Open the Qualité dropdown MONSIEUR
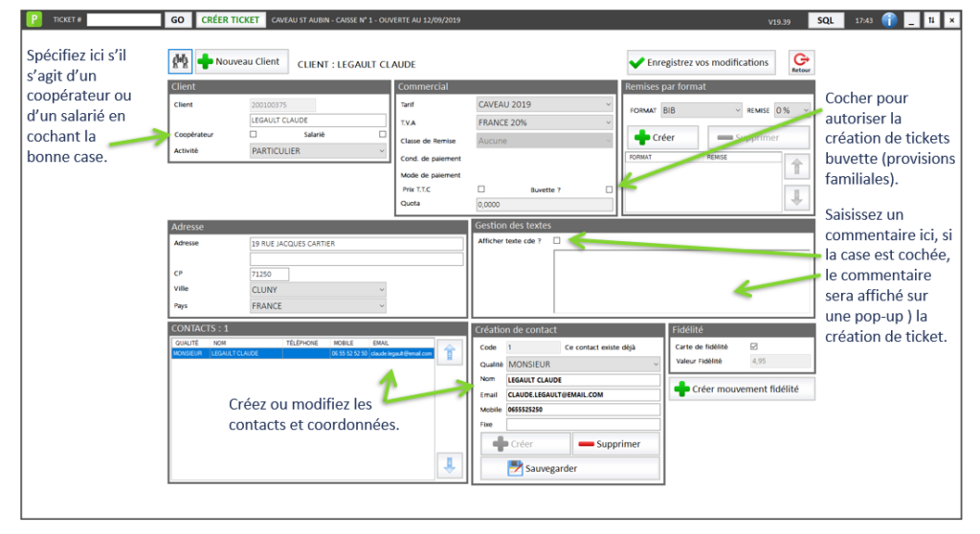Screen dimensions: 980x534 click(x=583, y=365)
